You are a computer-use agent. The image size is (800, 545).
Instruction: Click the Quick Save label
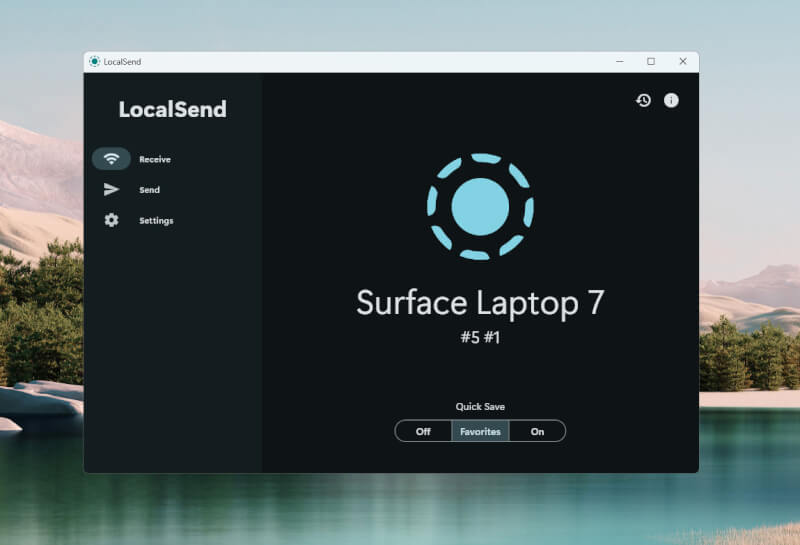pos(480,407)
